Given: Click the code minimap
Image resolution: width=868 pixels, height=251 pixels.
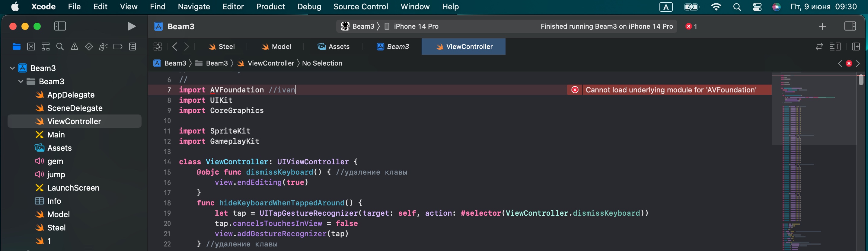Looking at the screenshot, I should click(x=814, y=162).
